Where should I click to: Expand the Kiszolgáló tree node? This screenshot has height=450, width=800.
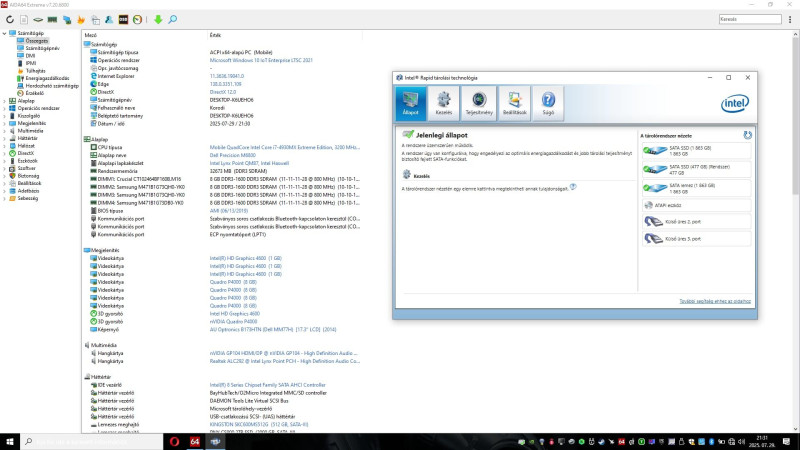tap(5, 116)
